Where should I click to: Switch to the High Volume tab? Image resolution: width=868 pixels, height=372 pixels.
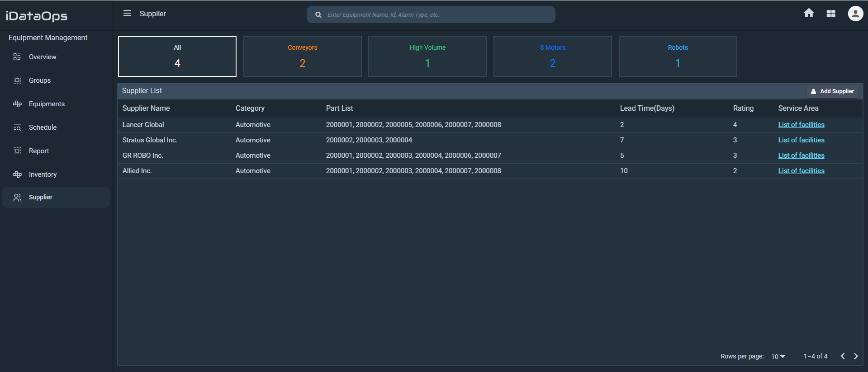click(x=427, y=57)
